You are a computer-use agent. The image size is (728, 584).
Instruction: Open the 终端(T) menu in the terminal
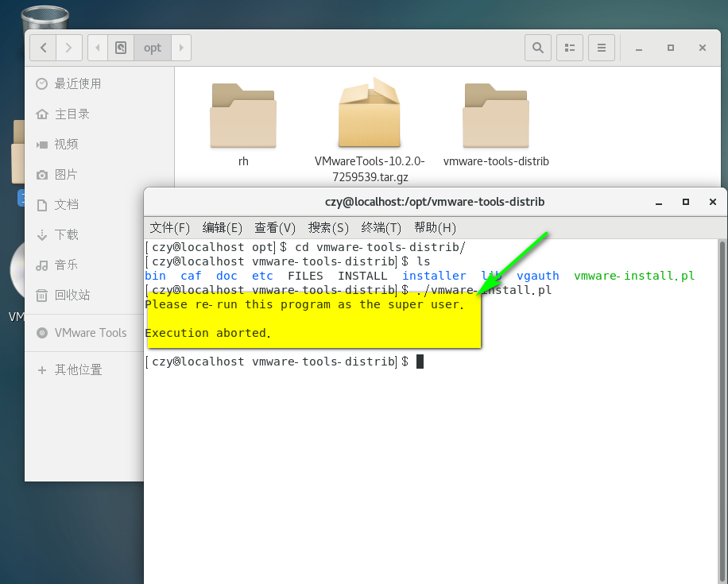(381, 227)
